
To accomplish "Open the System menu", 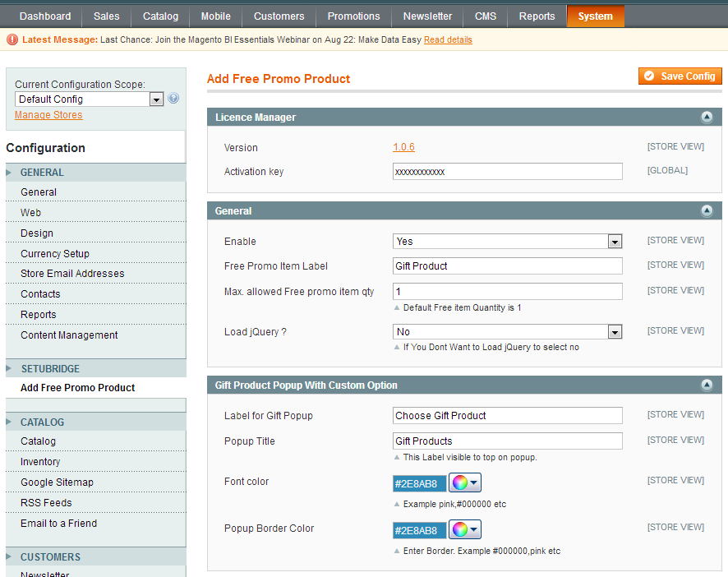I will tap(595, 16).
